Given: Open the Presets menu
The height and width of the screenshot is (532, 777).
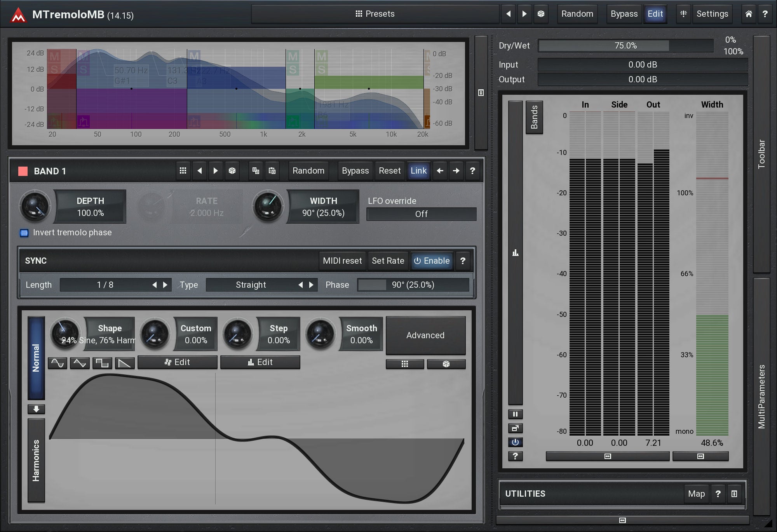Looking at the screenshot, I should (375, 14).
